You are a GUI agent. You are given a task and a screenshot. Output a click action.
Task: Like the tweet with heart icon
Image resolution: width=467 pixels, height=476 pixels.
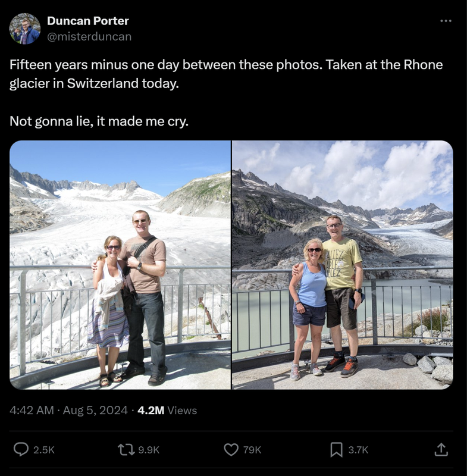pos(231,449)
